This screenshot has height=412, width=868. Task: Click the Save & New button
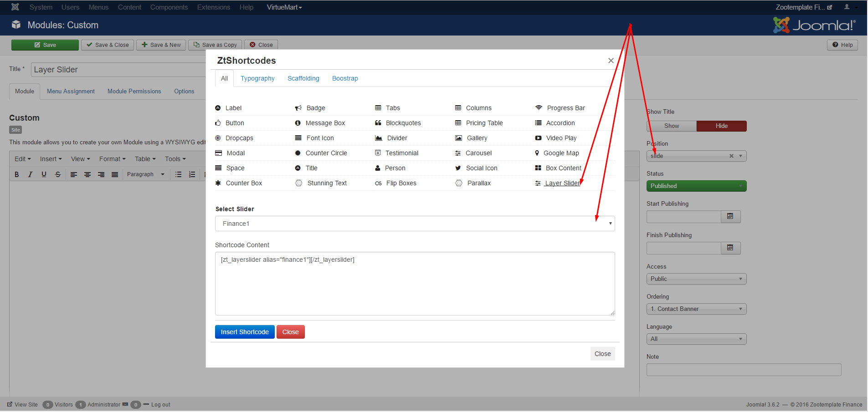tap(161, 45)
